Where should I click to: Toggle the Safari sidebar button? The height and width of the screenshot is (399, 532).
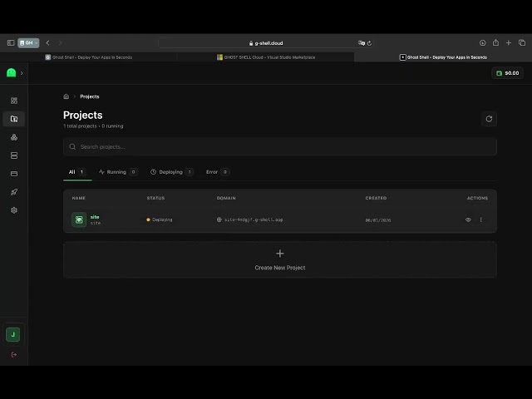[11, 42]
